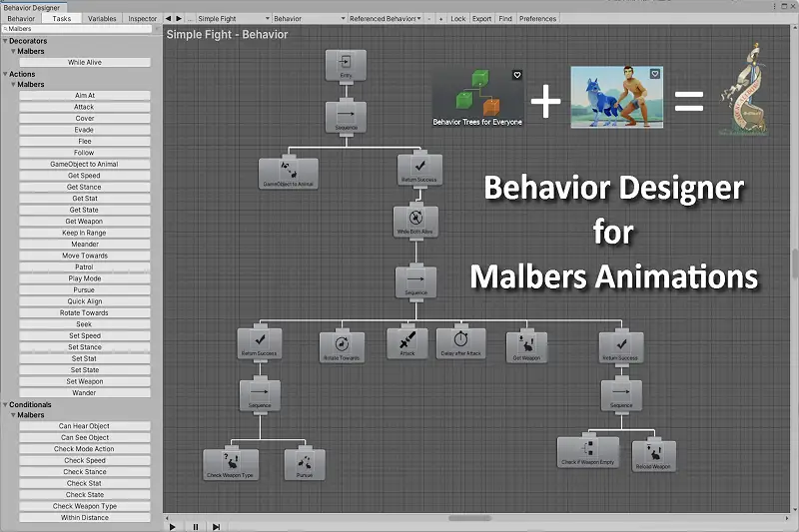Click the minus remove behavior button

429,18
